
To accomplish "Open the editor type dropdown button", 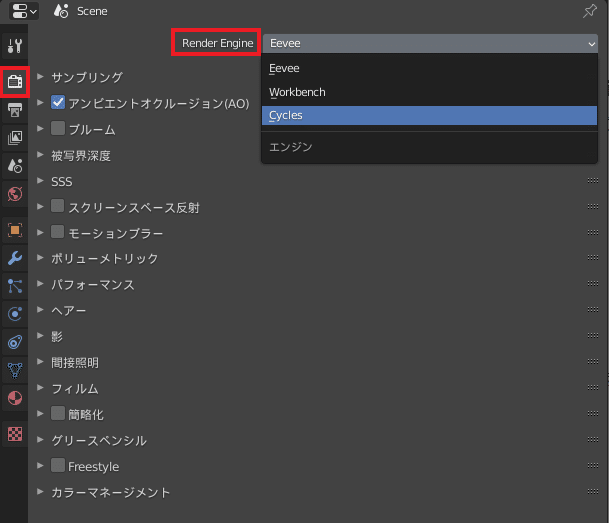I will (24, 11).
